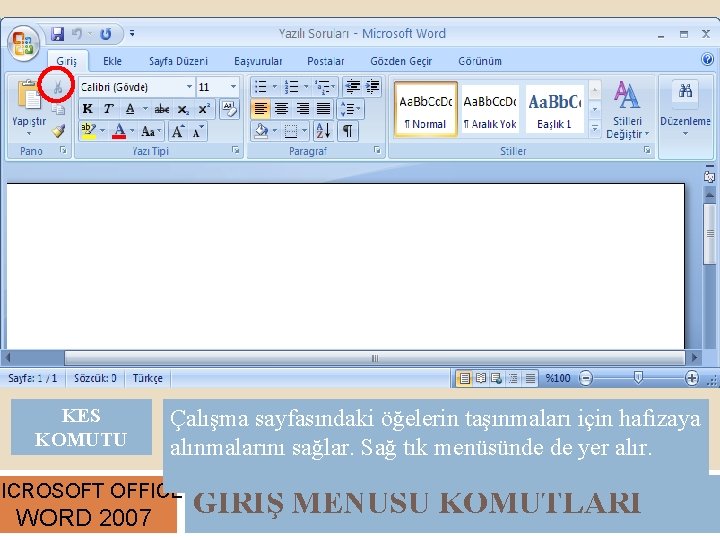Open the Başvurular tab
Screen dimensions: 720x540
(258, 61)
